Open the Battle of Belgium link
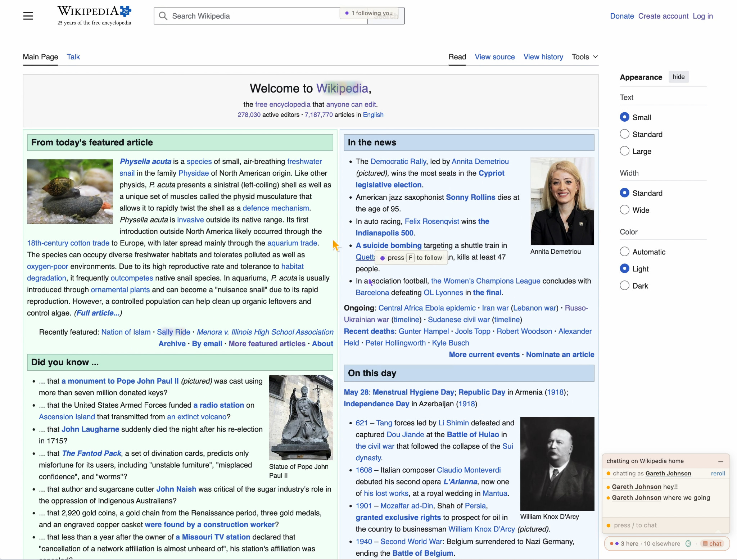Image resolution: width=737 pixels, height=560 pixels. (422, 553)
